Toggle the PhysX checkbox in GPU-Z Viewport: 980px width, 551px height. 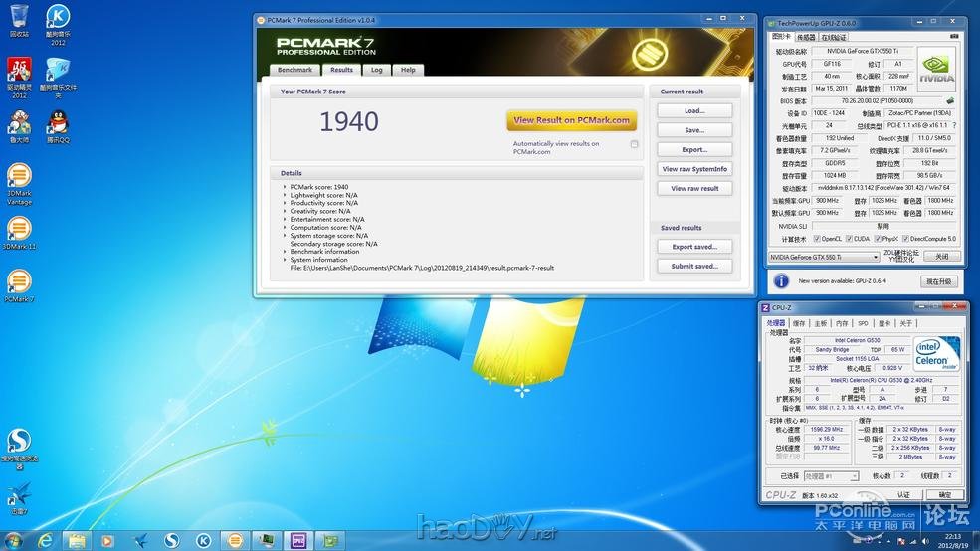pos(879,239)
